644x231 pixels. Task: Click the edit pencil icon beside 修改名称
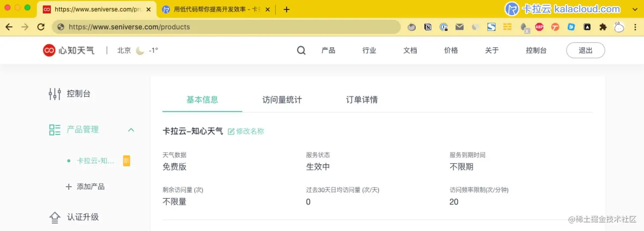coord(231,131)
